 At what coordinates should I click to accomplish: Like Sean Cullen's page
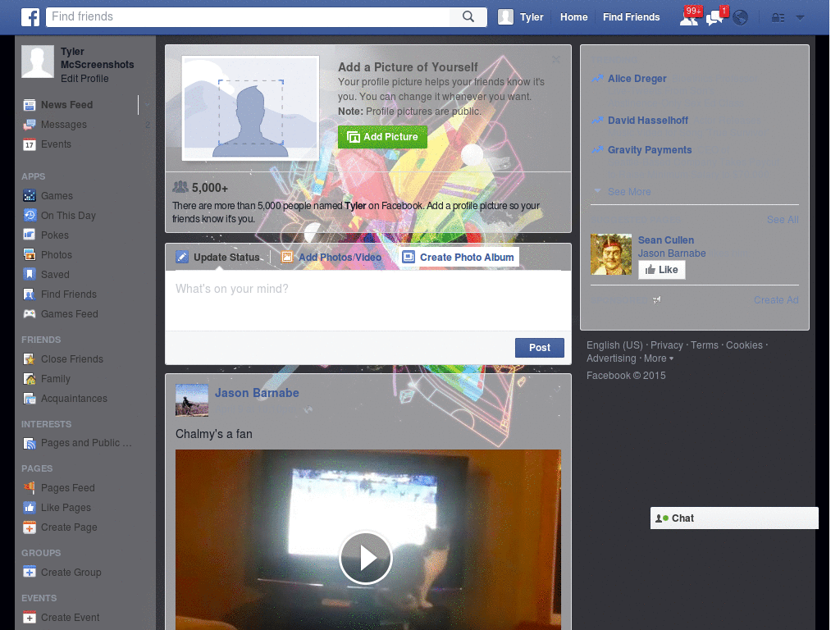[x=662, y=269]
